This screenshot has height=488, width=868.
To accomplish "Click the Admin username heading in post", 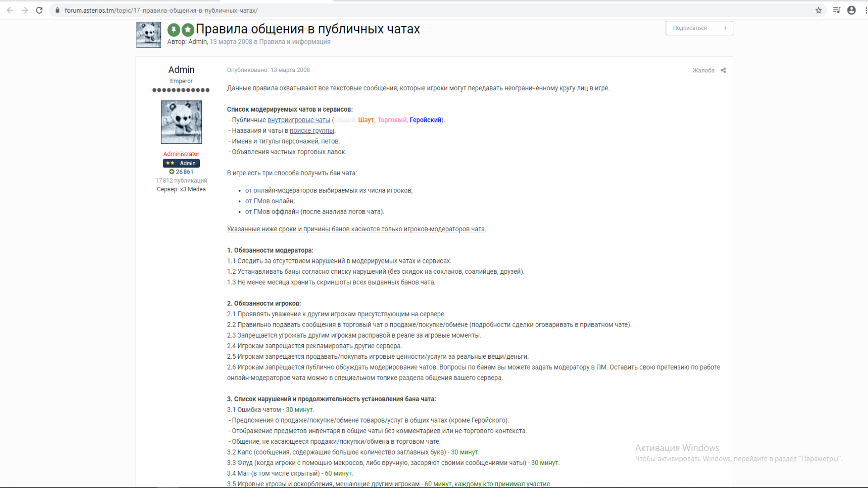I will pos(181,70).
